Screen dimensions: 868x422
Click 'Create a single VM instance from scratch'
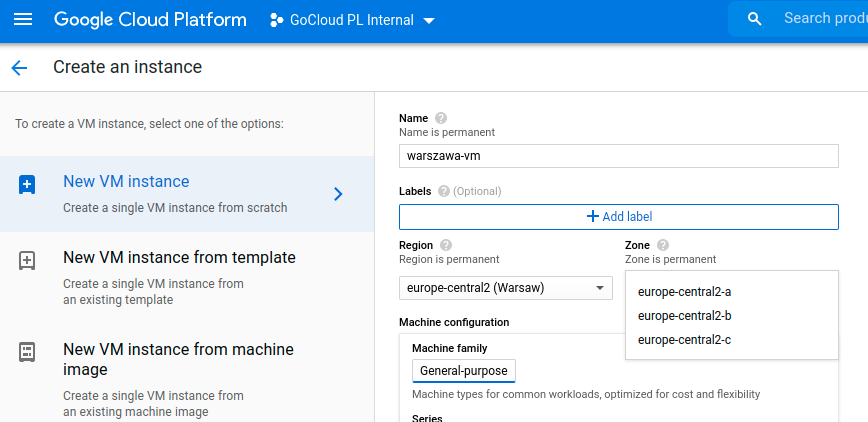[175, 208]
